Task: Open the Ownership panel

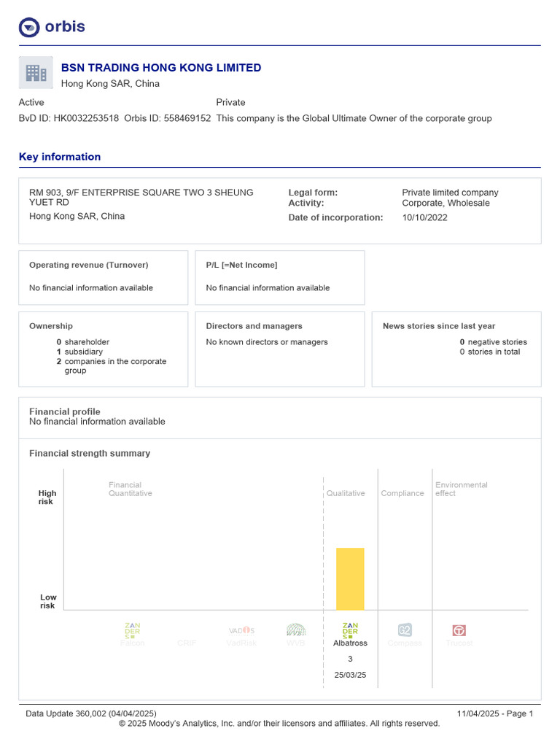Action: tap(104, 349)
